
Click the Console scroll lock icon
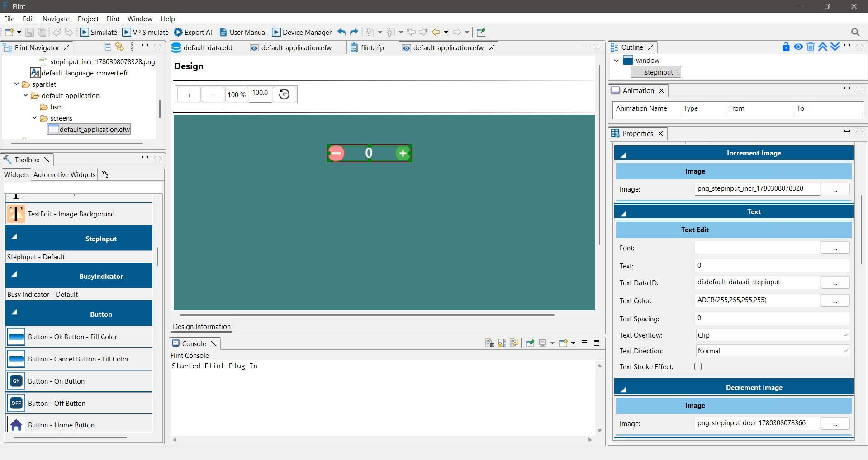click(502, 343)
